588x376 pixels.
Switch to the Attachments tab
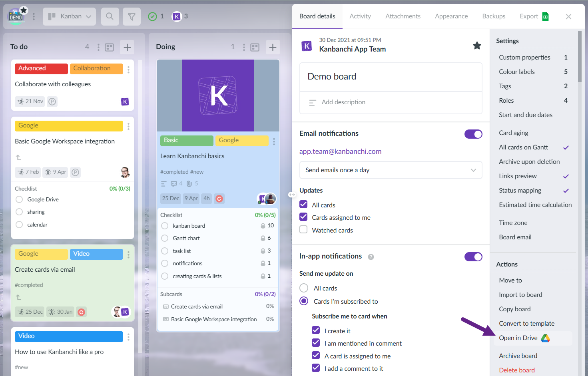tap(403, 16)
